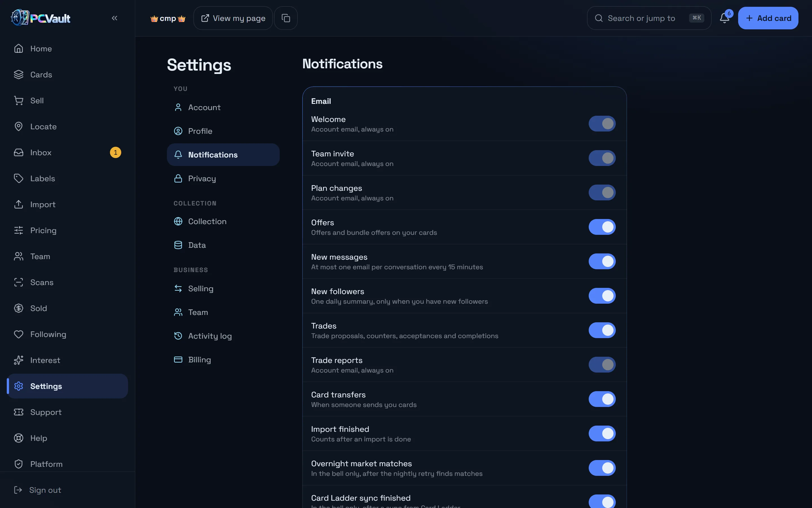Viewport: 812px width, 508px height.
Task: Open the cmp account switcher
Action: pyautogui.click(x=168, y=18)
